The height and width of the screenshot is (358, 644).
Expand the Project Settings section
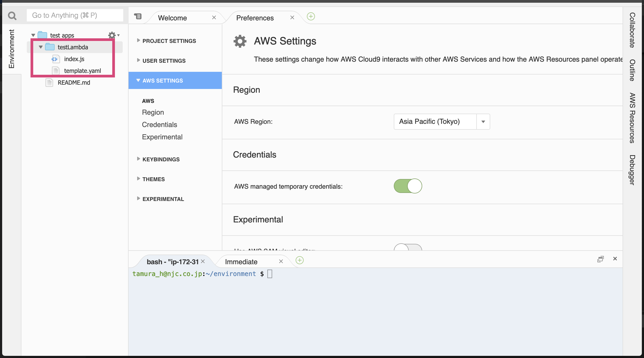[169, 41]
